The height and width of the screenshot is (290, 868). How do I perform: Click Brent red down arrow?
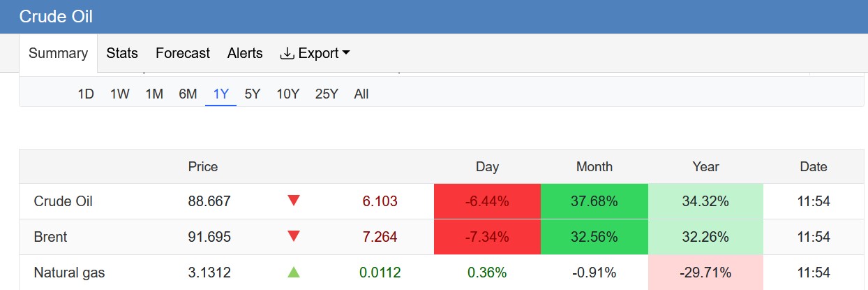[294, 237]
